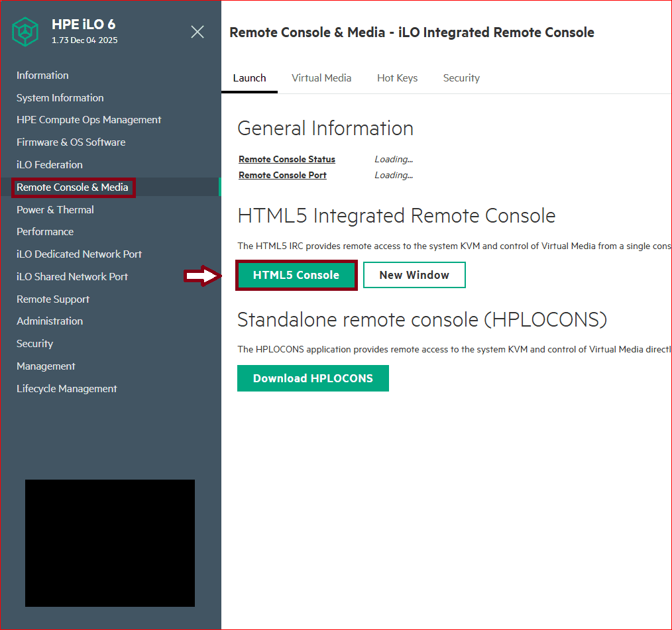Open remote console in New Window
The image size is (672, 630).
point(414,275)
